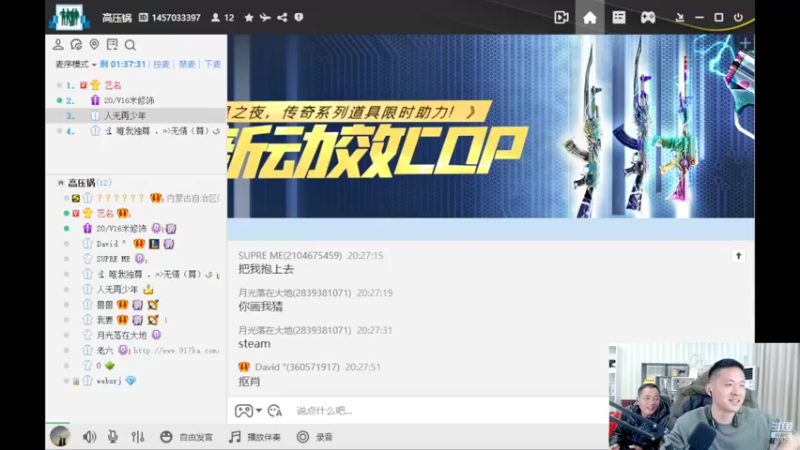Select mic queue entry 2 20/V16米修饰
Screen dimensions: 800x450
click(x=136, y=101)
